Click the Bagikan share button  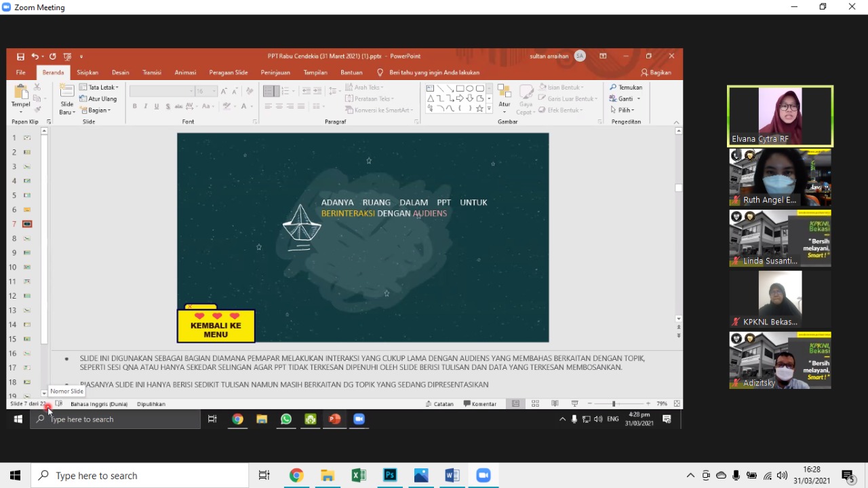656,73
